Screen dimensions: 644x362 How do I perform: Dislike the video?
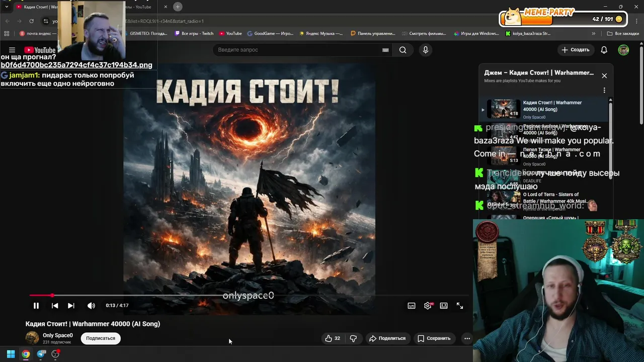(x=353, y=338)
